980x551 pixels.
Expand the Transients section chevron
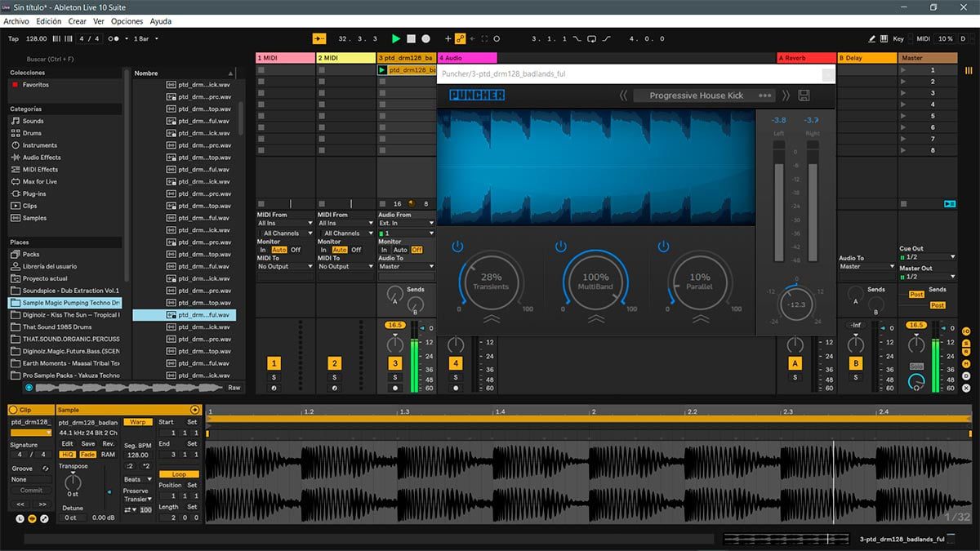click(492, 319)
